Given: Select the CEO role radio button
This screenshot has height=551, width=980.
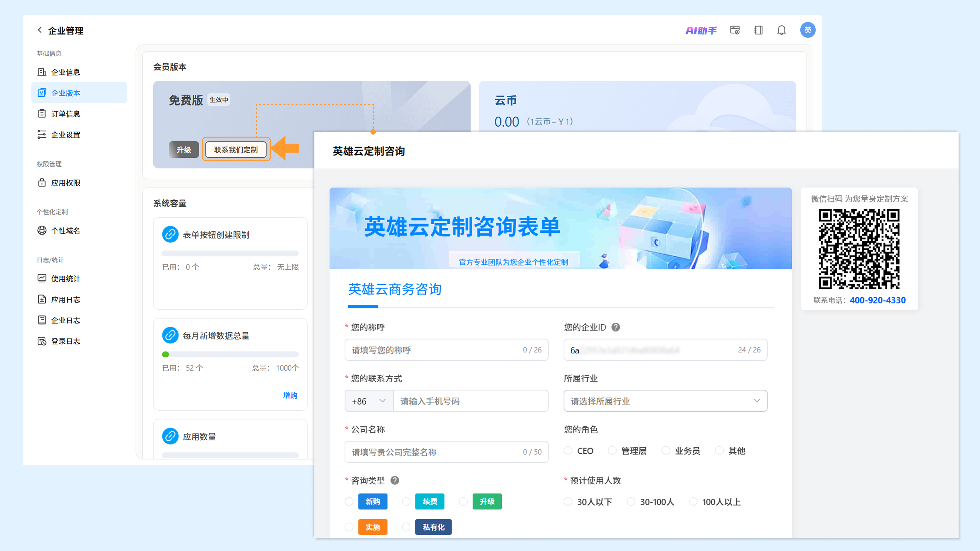Looking at the screenshot, I should [568, 450].
